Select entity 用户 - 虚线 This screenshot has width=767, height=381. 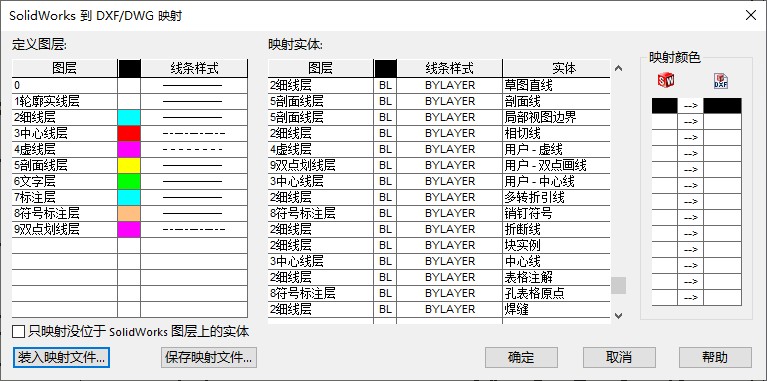click(x=557, y=149)
